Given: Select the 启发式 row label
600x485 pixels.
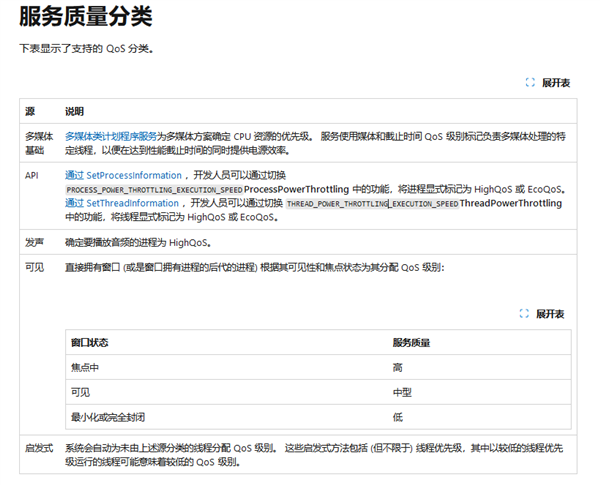Looking at the screenshot, I should (x=38, y=448).
